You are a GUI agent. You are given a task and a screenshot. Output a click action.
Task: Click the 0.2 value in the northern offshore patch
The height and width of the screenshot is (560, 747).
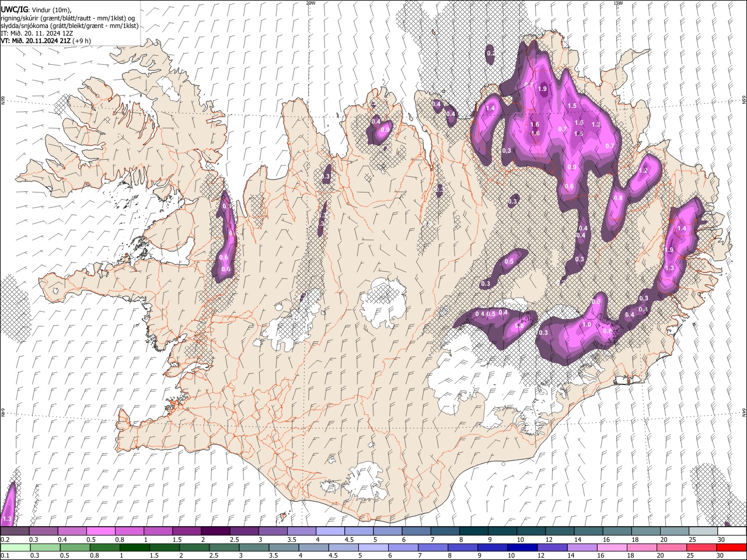click(x=491, y=54)
